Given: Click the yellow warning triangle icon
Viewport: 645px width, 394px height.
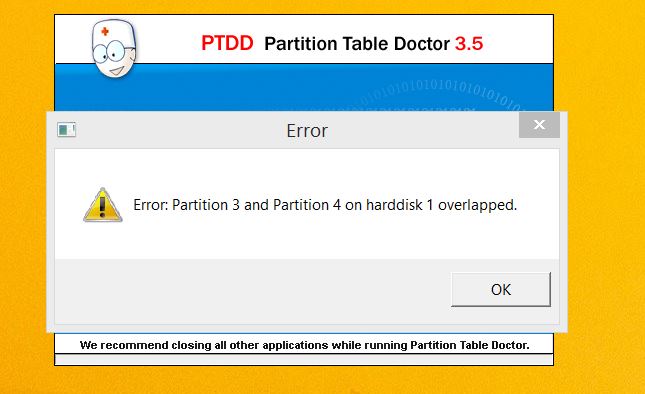Looking at the screenshot, I should (103, 205).
